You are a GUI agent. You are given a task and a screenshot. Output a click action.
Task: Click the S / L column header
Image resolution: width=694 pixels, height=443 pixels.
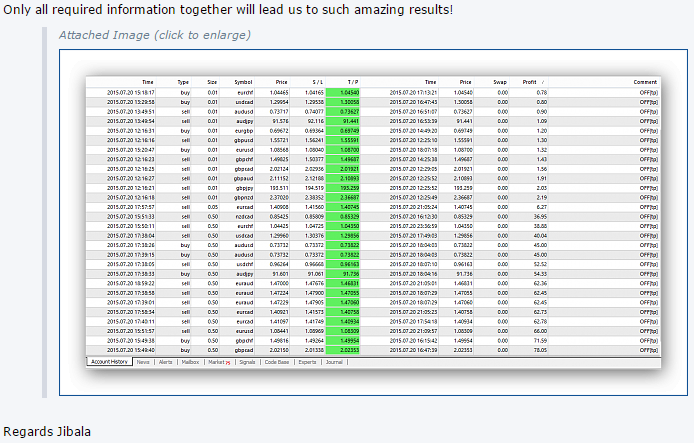coord(318,82)
